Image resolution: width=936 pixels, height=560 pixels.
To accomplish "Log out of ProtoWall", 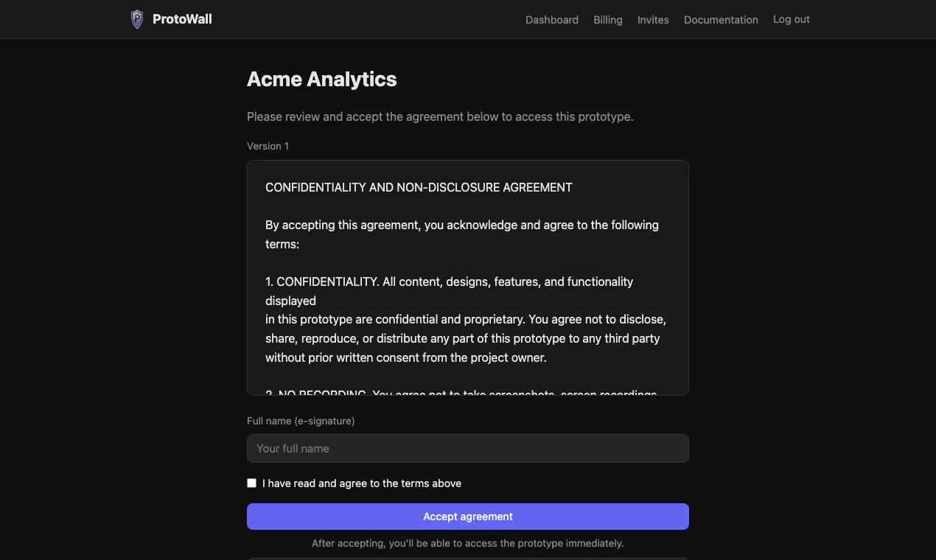I will pos(791,19).
